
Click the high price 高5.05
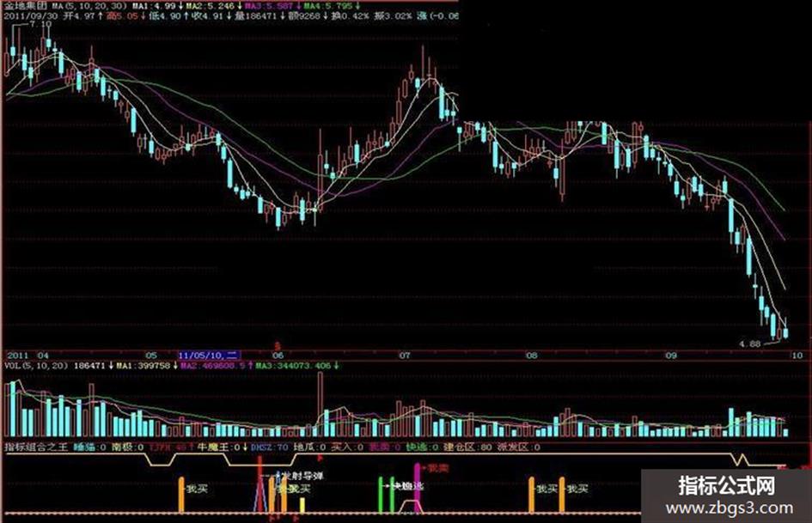[x=122, y=16]
